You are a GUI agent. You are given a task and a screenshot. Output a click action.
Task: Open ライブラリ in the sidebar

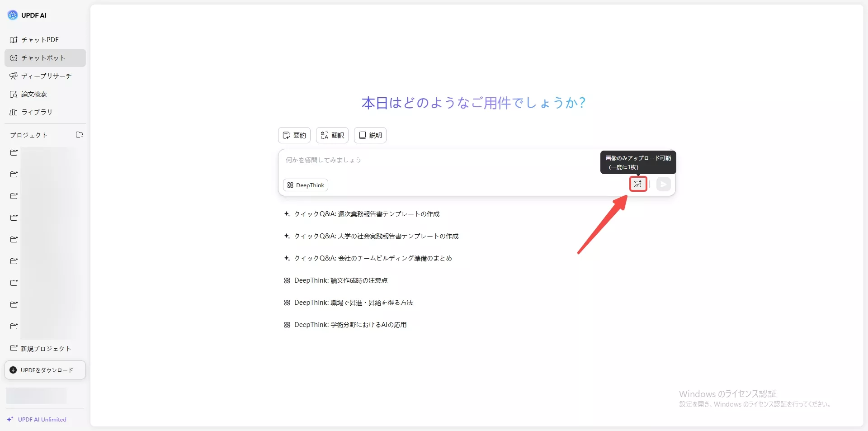pos(45,112)
